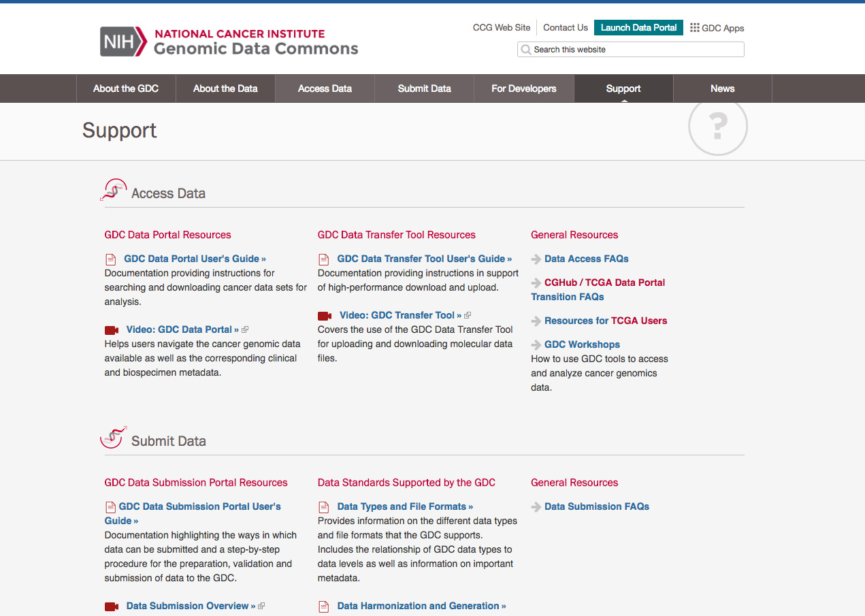Click arrow icon beside Data Access FAQs
The image size is (865, 616).
point(536,259)
